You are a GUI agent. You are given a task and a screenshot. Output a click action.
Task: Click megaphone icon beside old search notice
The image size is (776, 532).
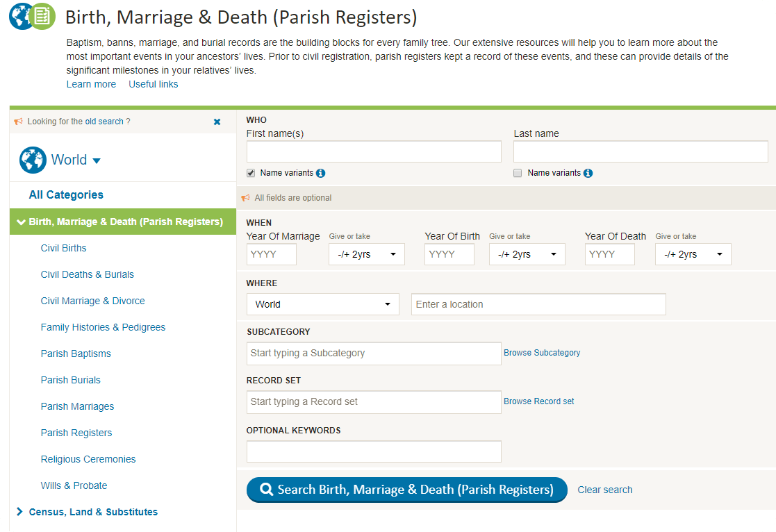(x=19, y=122)
